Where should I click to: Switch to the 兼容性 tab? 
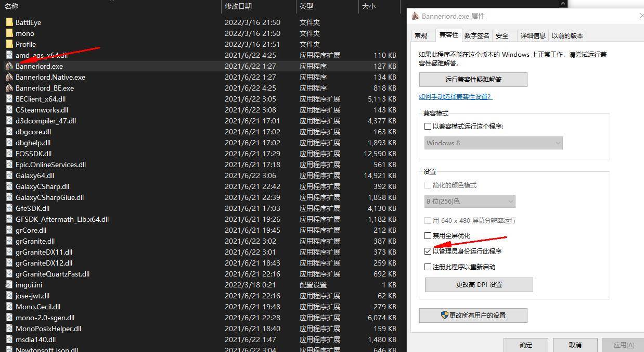pos(449,35)
